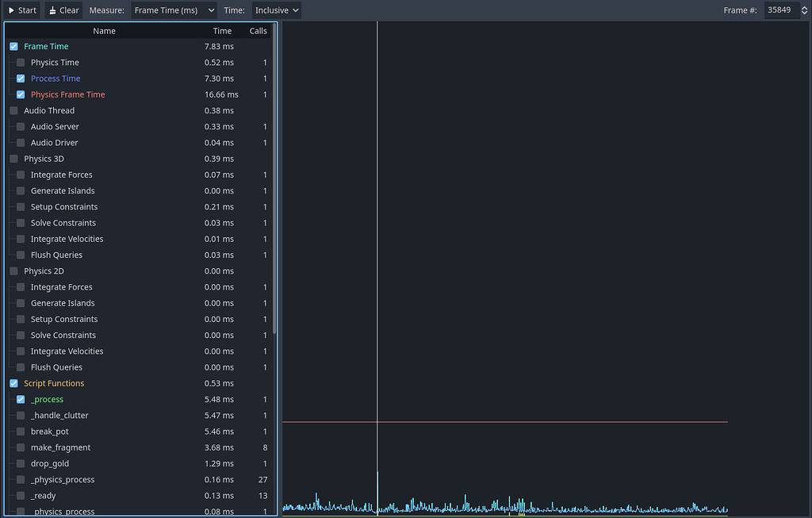
Task: Click the Calls column header
Action: pos(258,31)
